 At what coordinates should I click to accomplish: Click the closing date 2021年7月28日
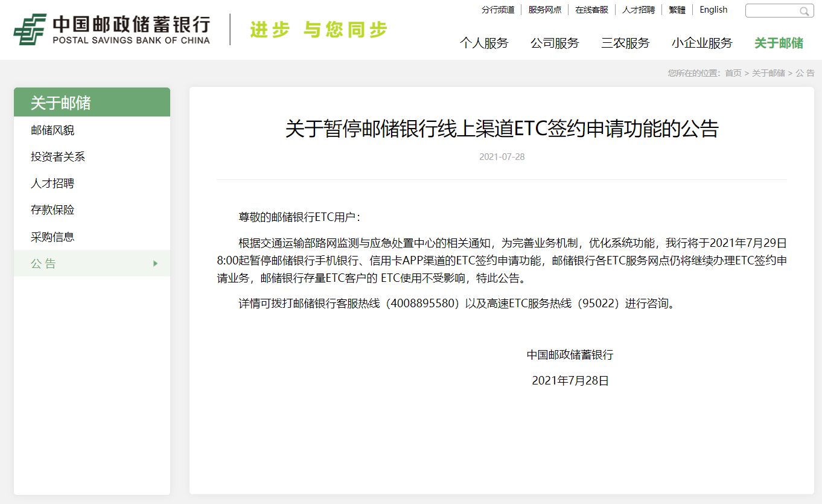[570, 381]
